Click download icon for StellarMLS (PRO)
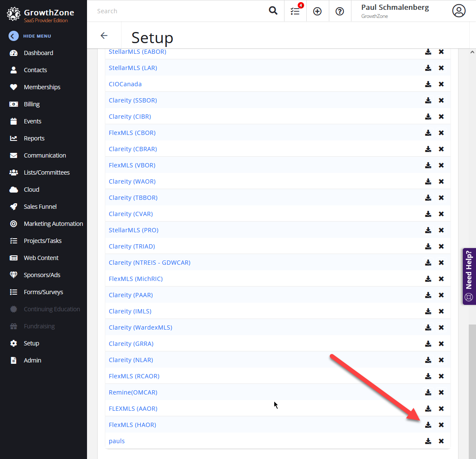 (x=428, y=230)
